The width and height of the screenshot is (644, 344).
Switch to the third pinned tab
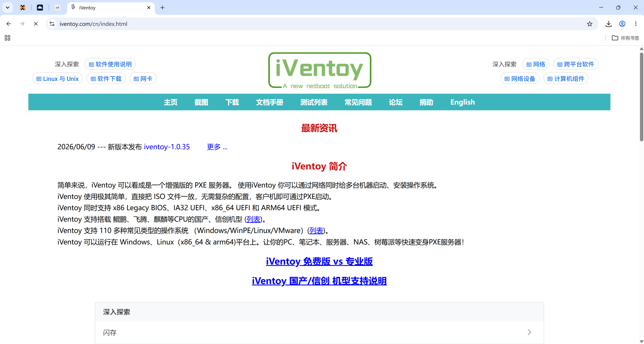57,8
